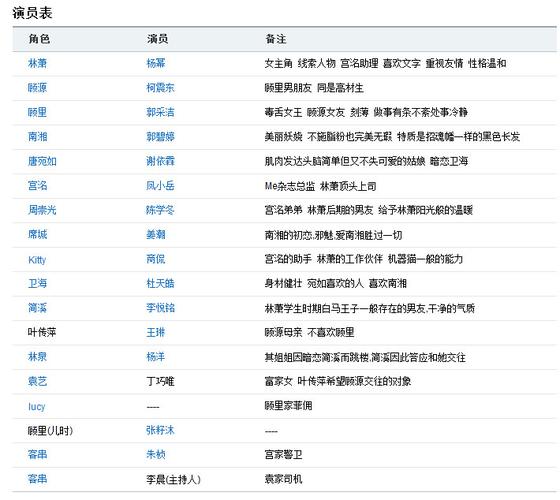This screenshot has width=560, height=500.
Task: Select role text 顾里(儿时)
Action: point(50,430)
